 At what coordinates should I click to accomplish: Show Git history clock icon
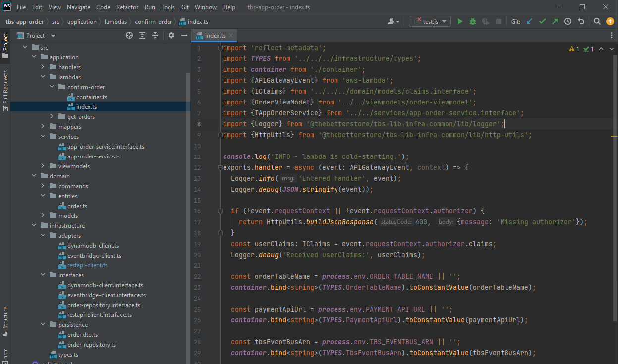[x=568, y=21]
